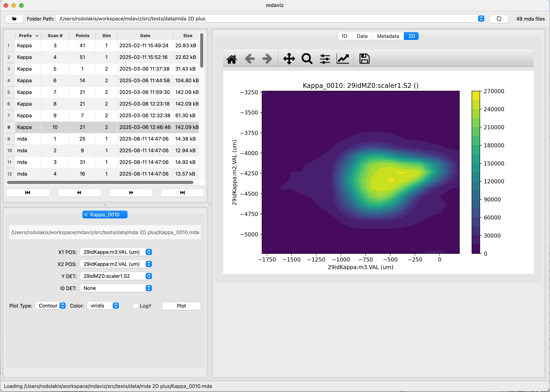Click the Plot button
This screenshot has width=550, height=392.
(181, 306)
